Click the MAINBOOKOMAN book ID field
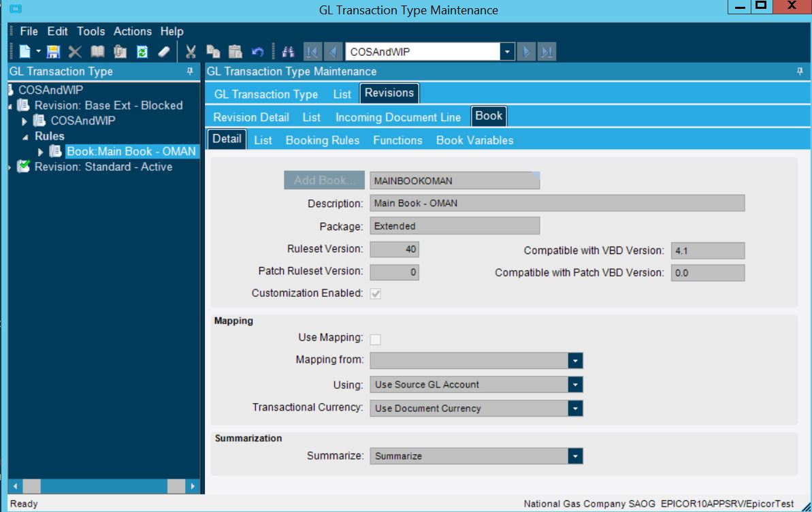The image size is (812, 512). click(x=455, y=180)
